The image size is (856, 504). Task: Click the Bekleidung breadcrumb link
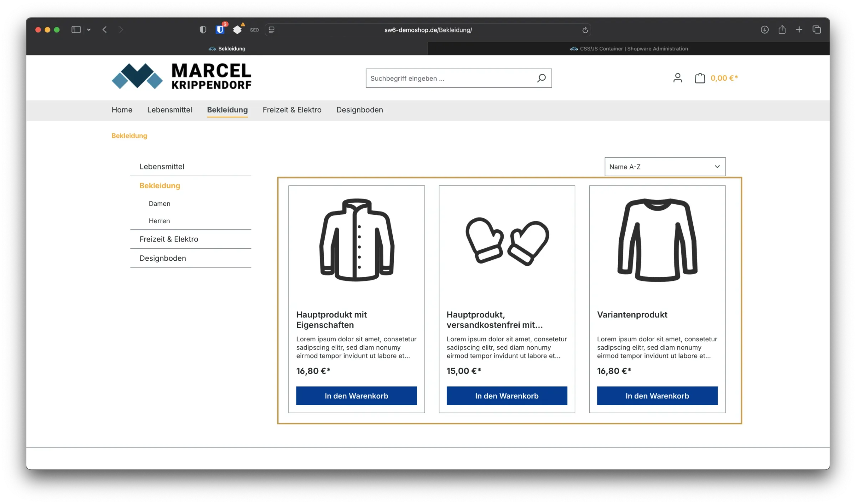point(129,136)
